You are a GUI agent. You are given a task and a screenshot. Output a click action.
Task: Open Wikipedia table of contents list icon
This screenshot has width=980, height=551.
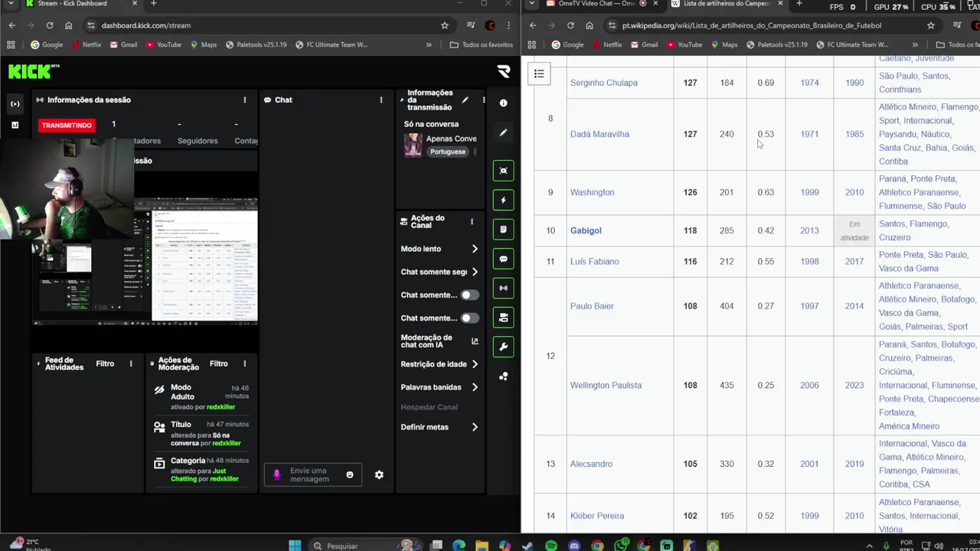tap(539, 73)
